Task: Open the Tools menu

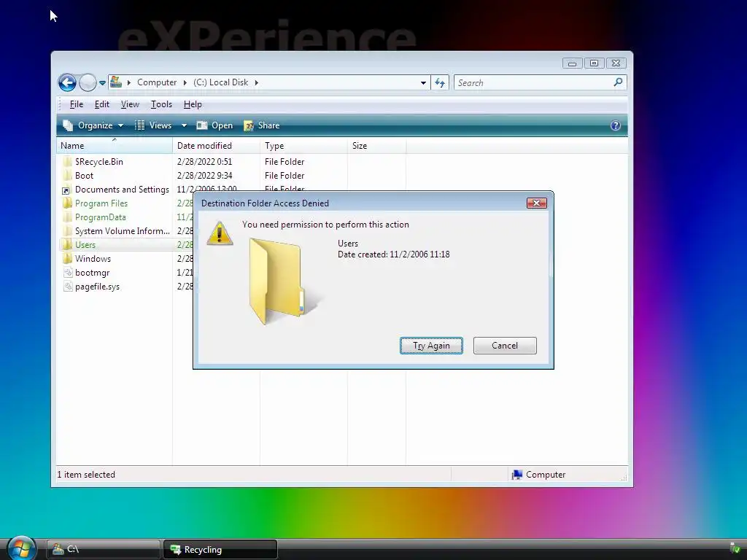Action: coord(161,104)
